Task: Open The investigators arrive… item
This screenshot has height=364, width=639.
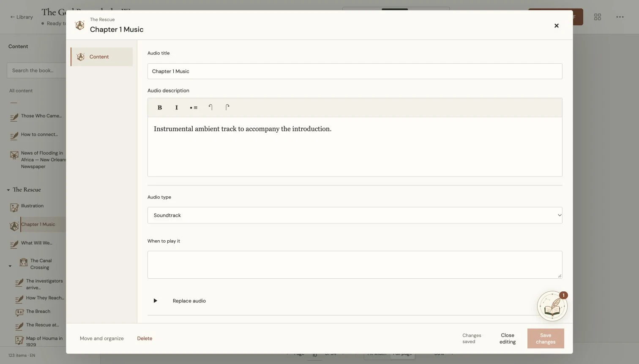Action: tap(44, 284)
